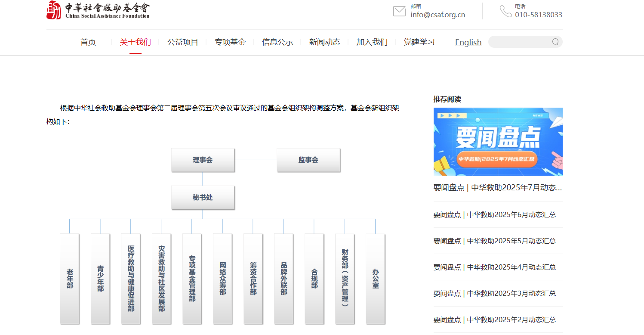
Task: Open the 2025年7月动态 article title link
Action: tap(498, 188)
